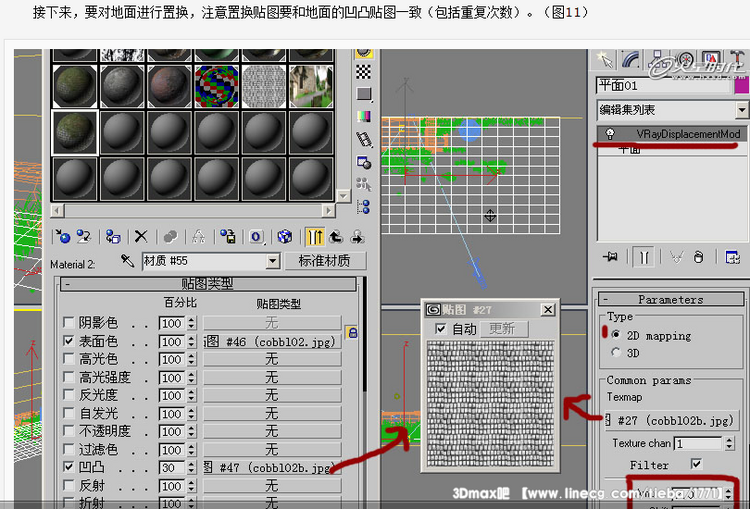Enable the 阴影色 map checkbox
This screenshot has width=750, height=509.
[68, 323]
